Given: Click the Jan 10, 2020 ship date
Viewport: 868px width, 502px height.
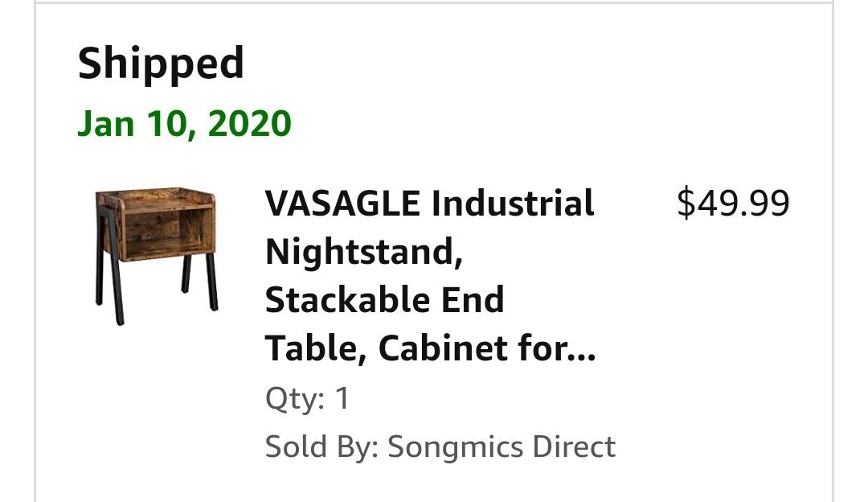Looking at the screenshot, I should click(184, 124).
